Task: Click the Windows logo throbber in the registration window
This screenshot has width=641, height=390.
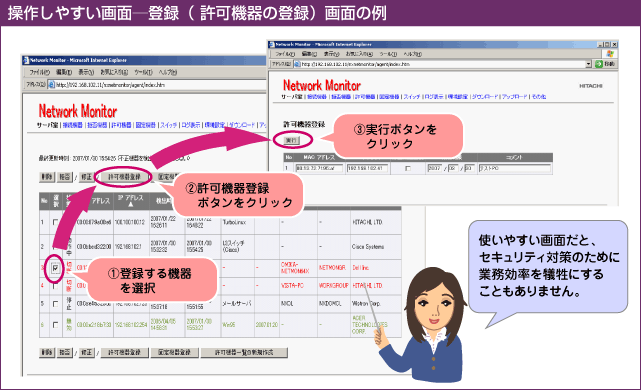Action: click(610, 54)
